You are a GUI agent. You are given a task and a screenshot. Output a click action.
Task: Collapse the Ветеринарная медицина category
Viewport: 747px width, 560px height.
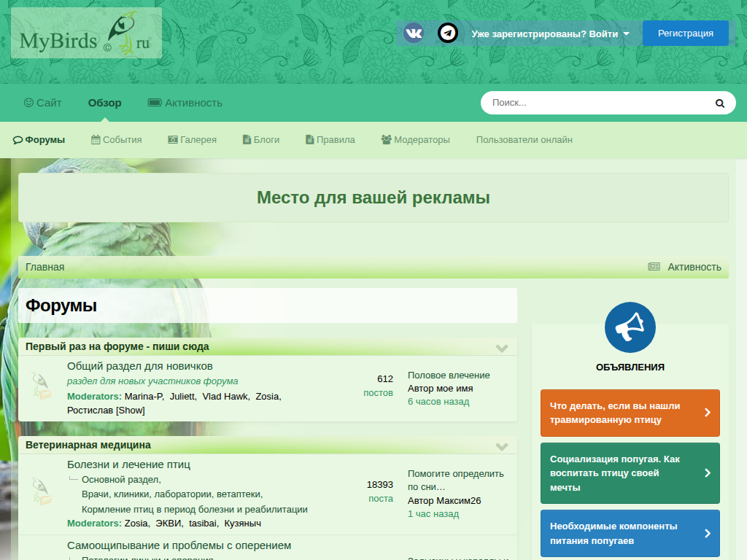tap(502, 446)
